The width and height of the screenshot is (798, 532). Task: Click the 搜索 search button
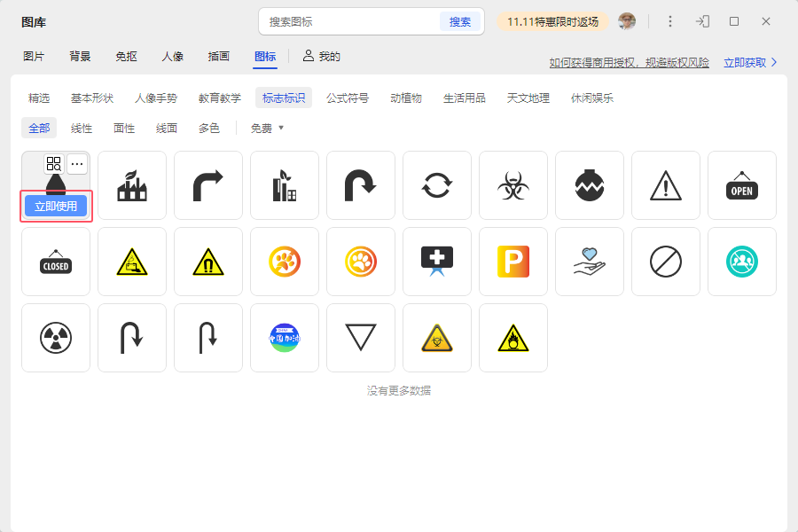coord(460,22)
